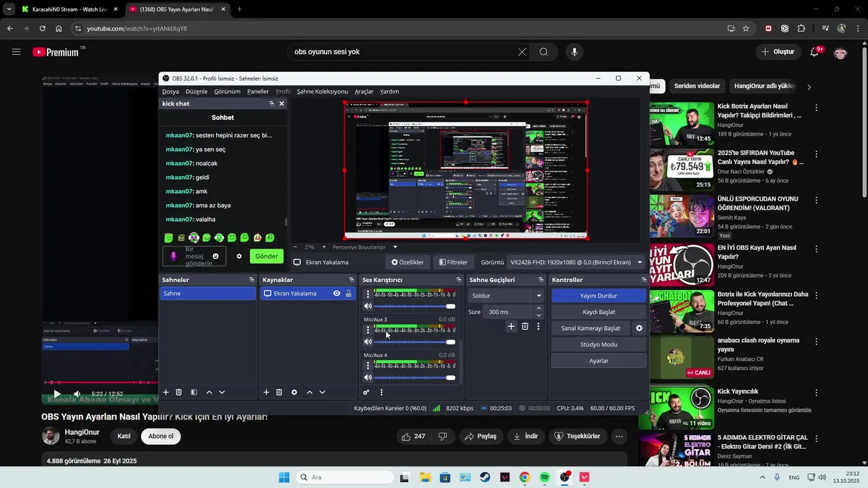Image resolution: width=868 pixels, height=488 pixels.
Task: Delete the selected scene with trash icon
Action: [179, 392]
